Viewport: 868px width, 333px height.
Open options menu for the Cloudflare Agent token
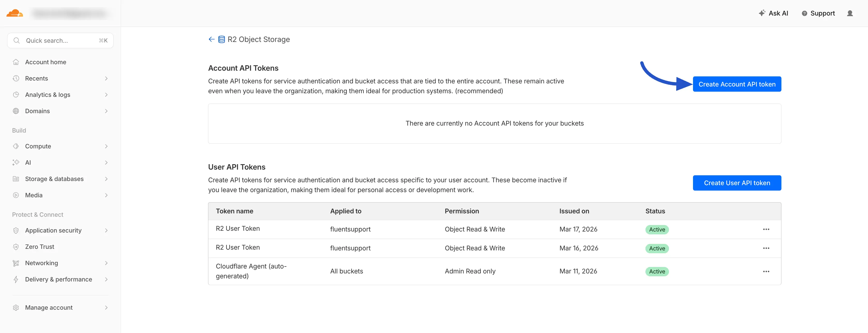(x=766, y=271)
